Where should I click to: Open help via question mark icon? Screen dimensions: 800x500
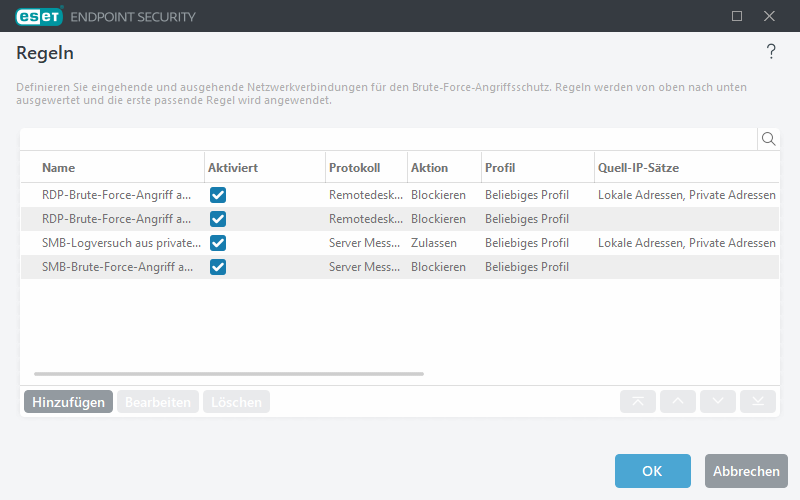771,53
